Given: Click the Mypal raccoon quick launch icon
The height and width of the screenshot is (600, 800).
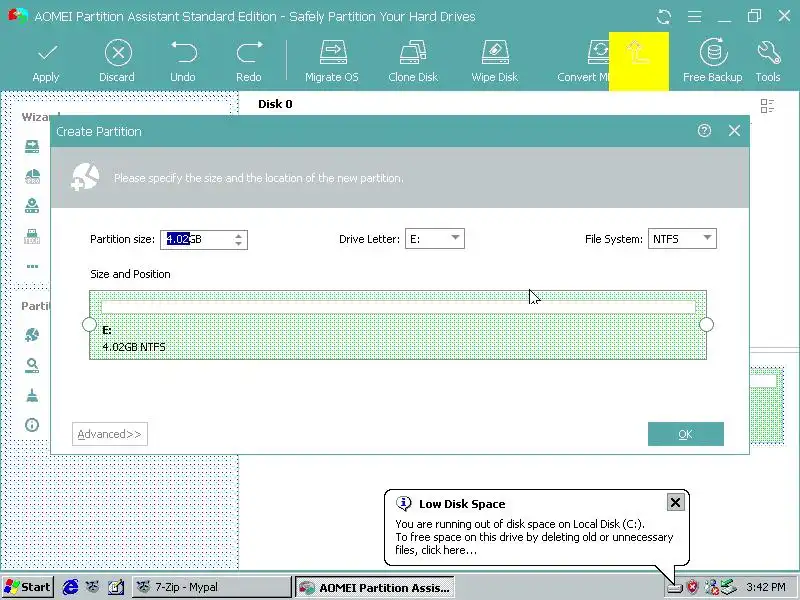Looking at the screenshot, I should click(92, 587).
